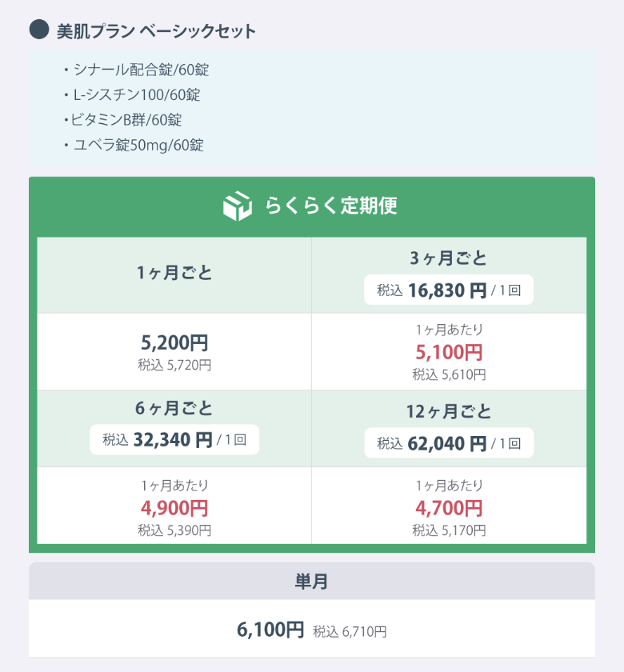Image resolution: width=624 pixels, height=672 pixels.
Task: Click the package box icon beside らくらく定期便
Action: pyautogui.click(x=237, y=206)
